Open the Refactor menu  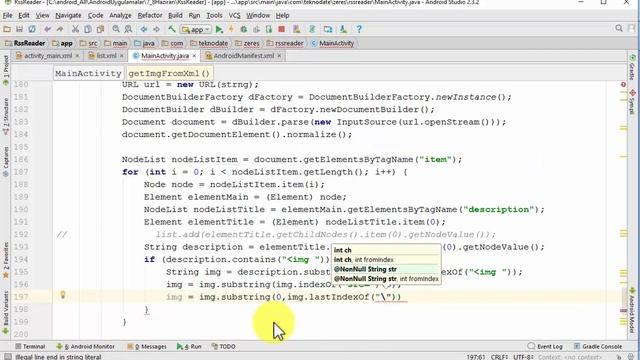coord(150,16)
